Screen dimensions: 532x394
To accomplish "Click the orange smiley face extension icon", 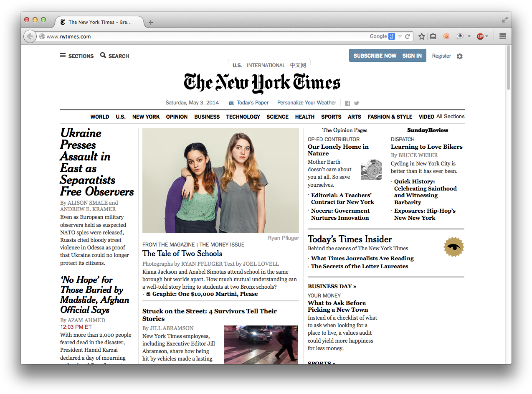I will 446,36.
